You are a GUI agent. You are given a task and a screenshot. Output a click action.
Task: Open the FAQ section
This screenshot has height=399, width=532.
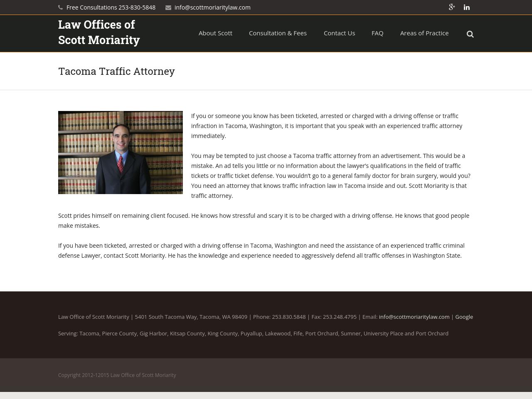click(x=377, y=33)
